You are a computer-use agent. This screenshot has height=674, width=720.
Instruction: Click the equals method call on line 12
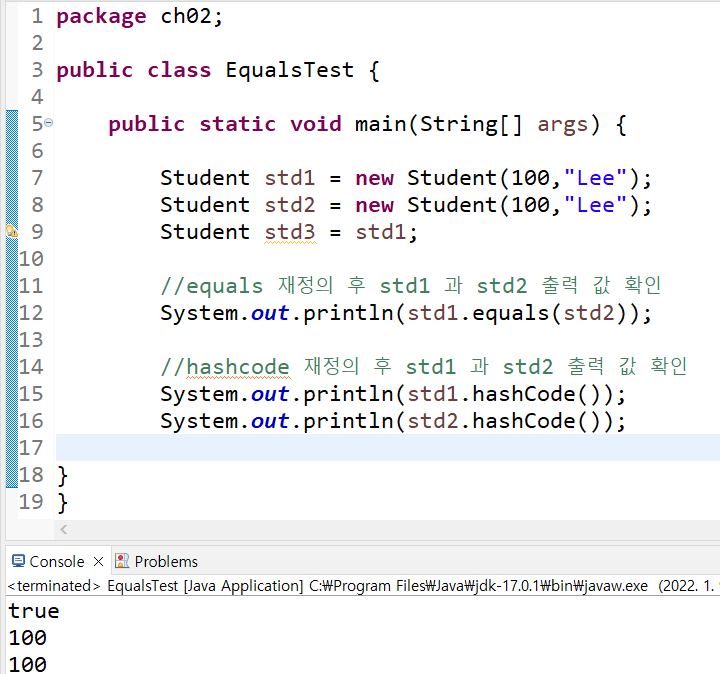click(x=511, y=313)
